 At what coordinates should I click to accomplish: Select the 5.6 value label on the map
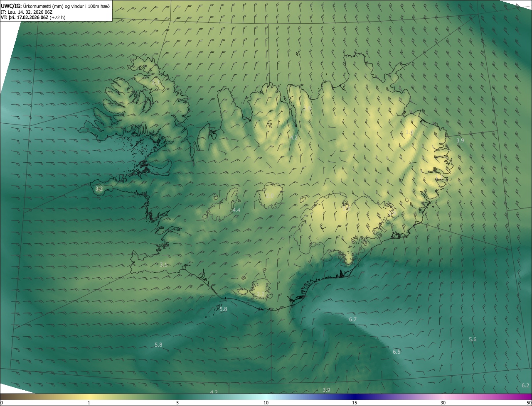click(473, 340)
